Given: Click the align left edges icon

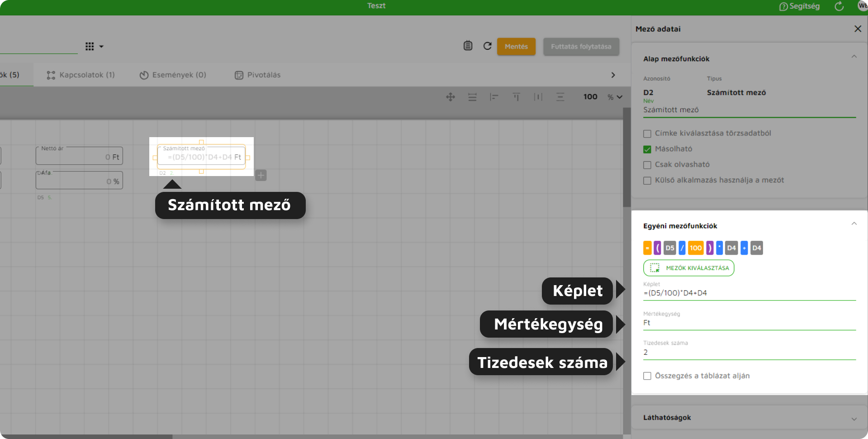Looking at the screenshot, I should 494,97.
